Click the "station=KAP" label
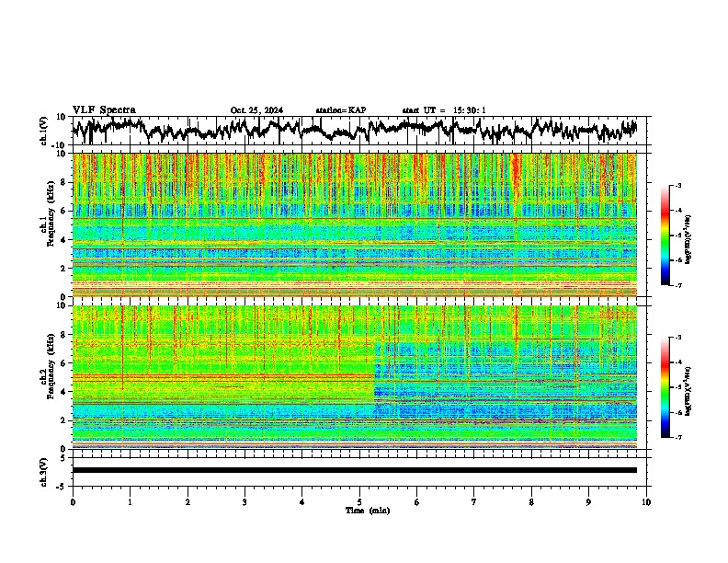 tap(341, 110)
